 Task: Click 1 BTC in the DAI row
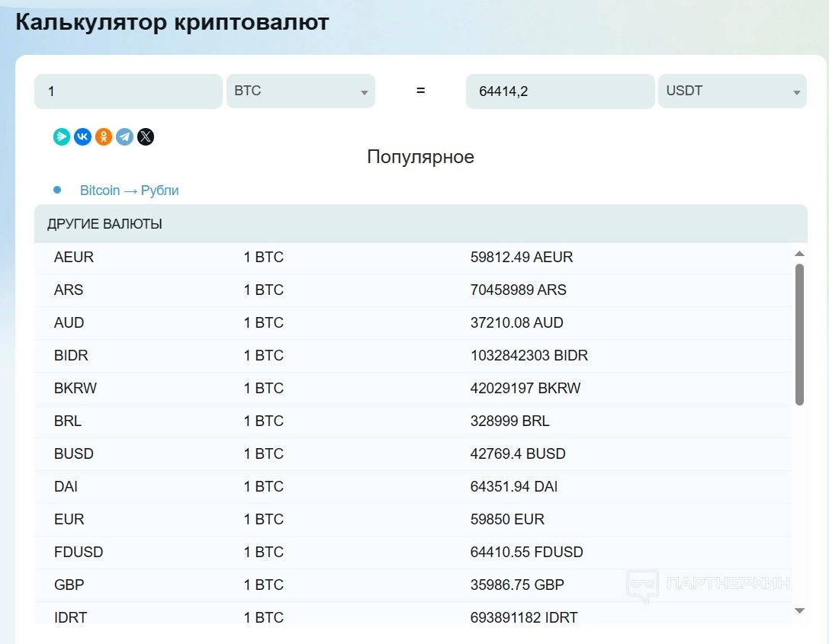(264, 486)
